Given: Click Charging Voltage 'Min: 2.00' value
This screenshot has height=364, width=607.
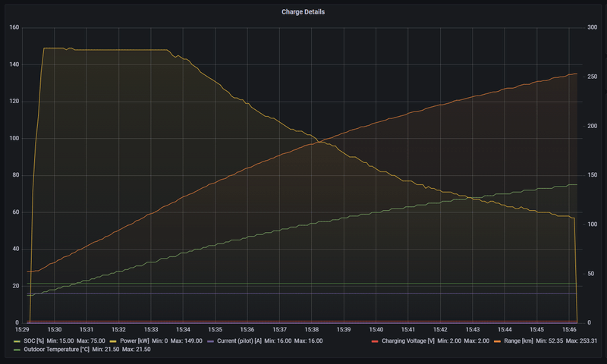Looking at the screenshot, I should pyautogui.click(x=449, y=340).
